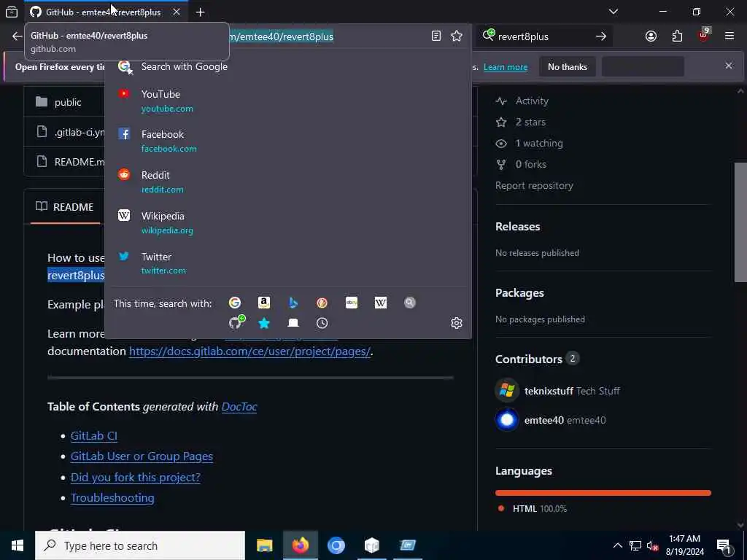This screenshot has height=560, width=747.
Task: Select the YouTube suggestion
Action: [287, 101]
